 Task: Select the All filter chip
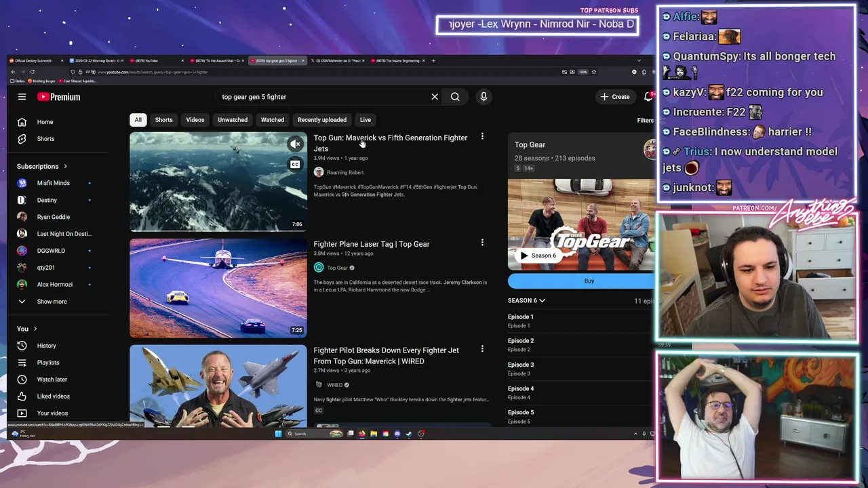[138, 120]
